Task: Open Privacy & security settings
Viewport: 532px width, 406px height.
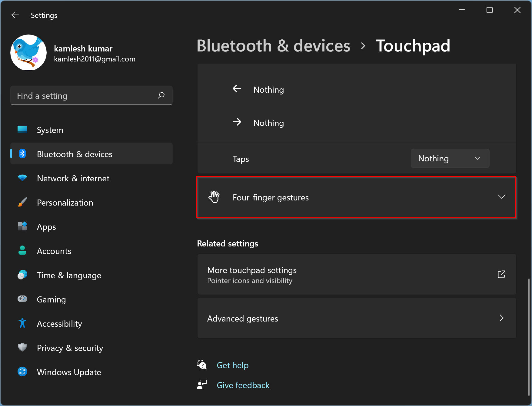Action: [x=91, y=348]
